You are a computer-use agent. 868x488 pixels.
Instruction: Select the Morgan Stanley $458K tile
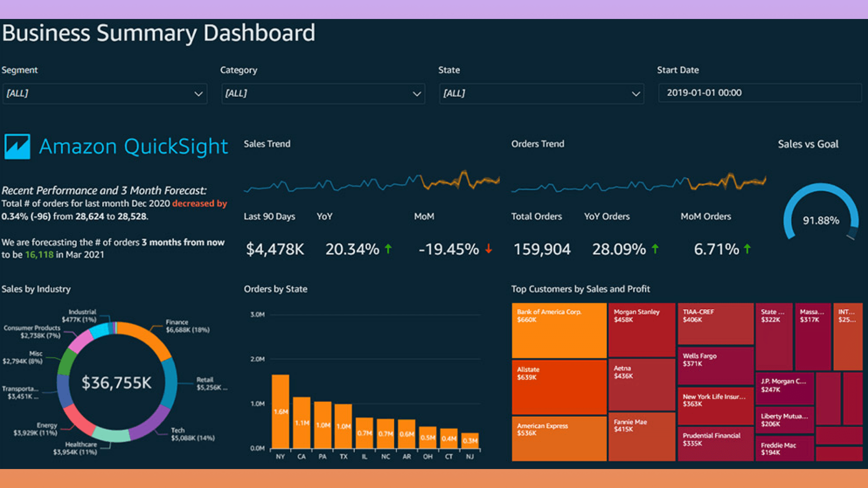642,330
